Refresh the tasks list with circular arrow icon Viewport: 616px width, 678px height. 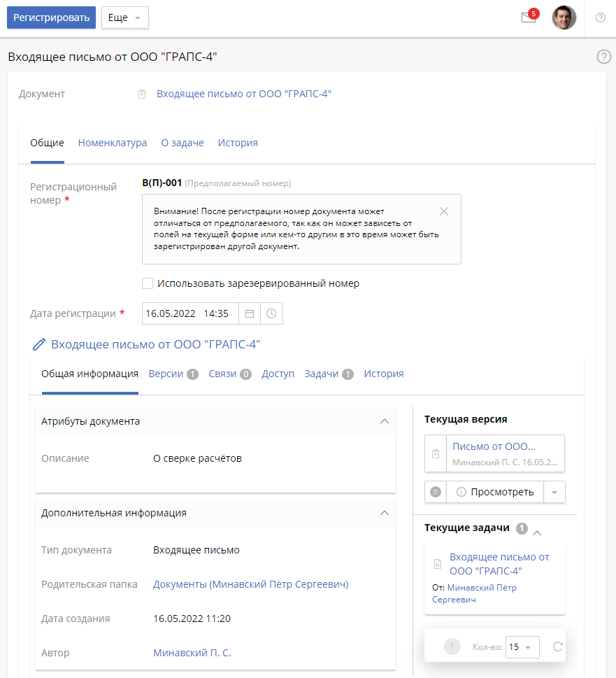tap(556, 647)
